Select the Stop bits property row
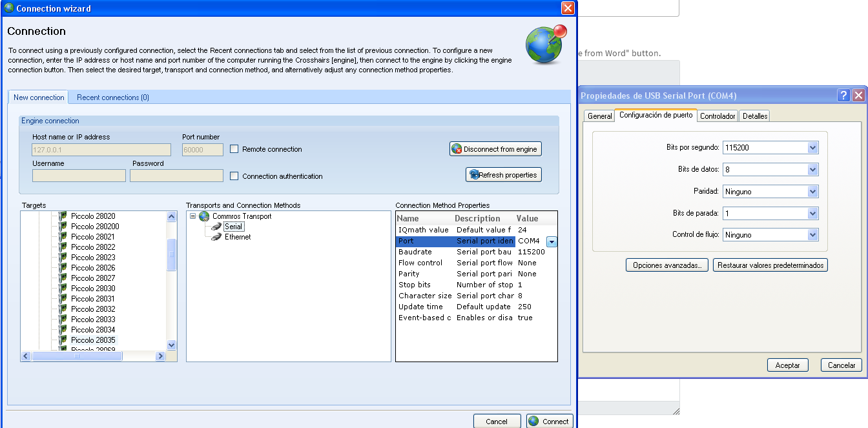This screenshot has width=868, height=428. 476,285
